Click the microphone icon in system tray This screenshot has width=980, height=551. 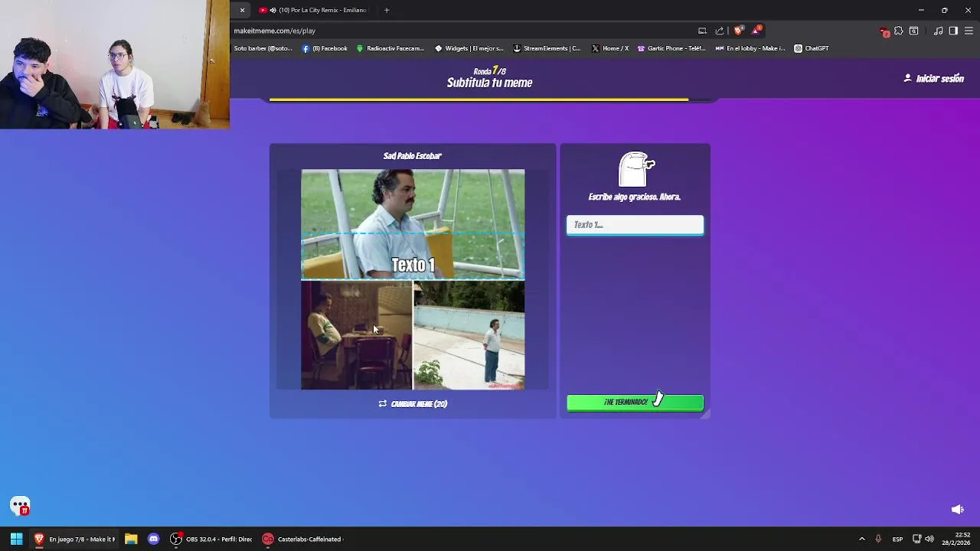(878, 539)
